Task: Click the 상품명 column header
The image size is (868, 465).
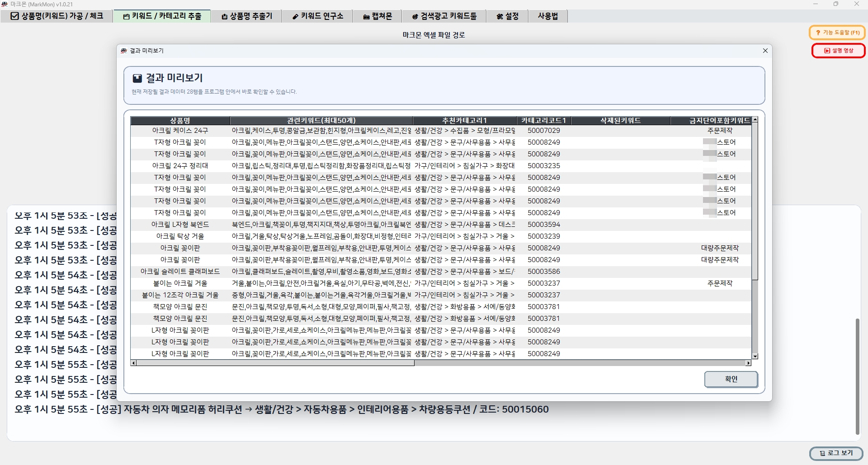Action: (180, 121)
